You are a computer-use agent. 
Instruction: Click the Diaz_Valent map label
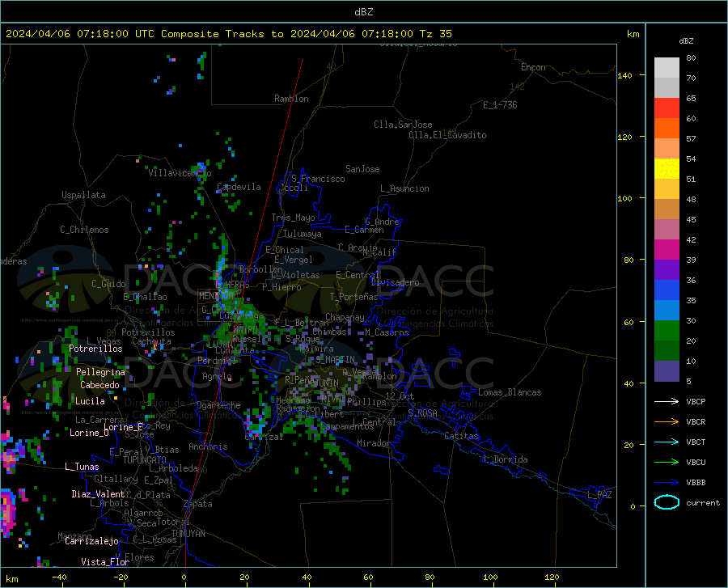tap(98, 494)
